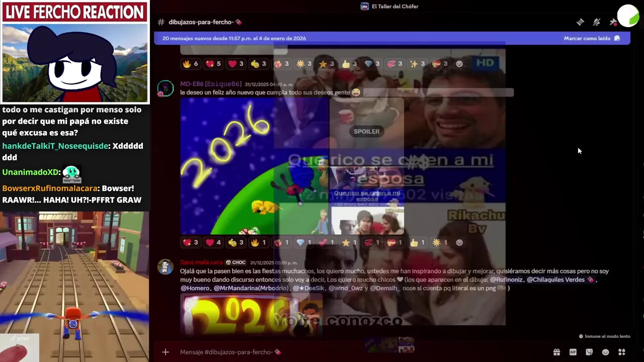Click El Taller del Chófer server title

click(x=395, y=7)
